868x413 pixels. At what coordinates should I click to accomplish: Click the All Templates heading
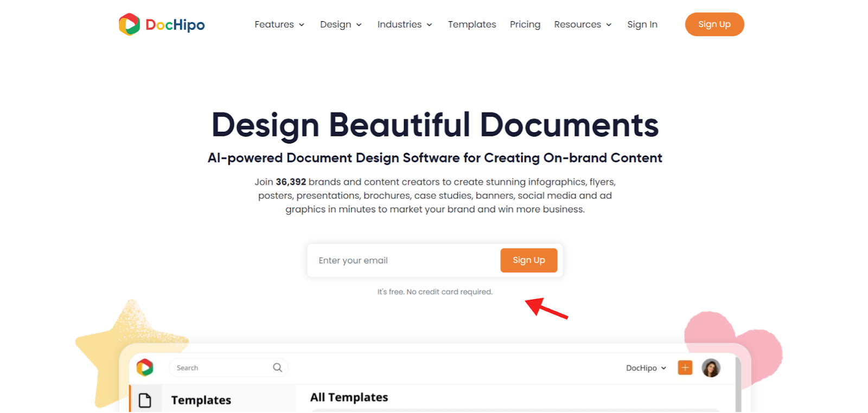click(349, 397)
